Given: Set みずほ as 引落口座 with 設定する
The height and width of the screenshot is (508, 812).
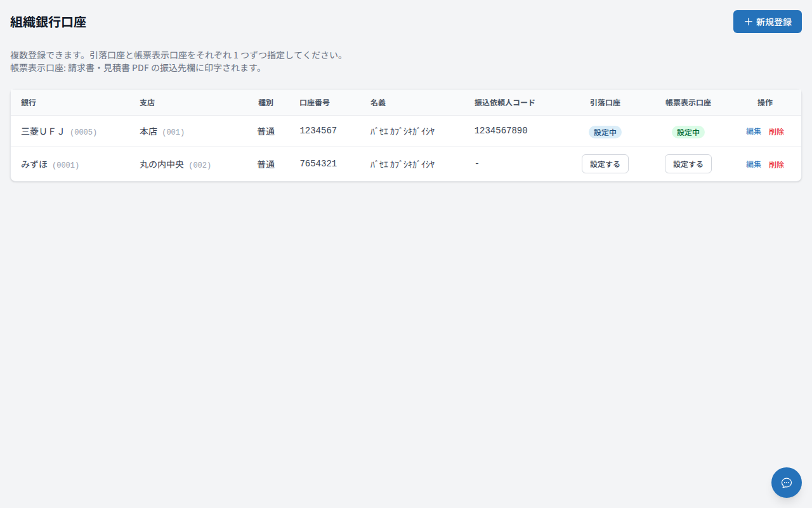Looking at the screenshot, I should [605, 164].
